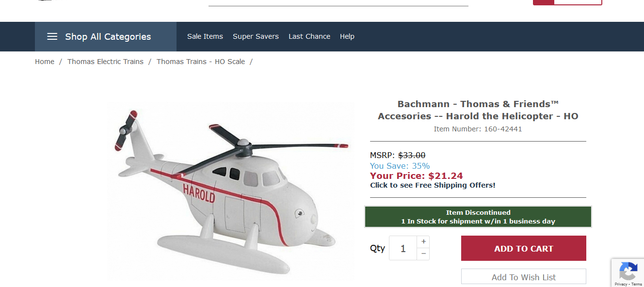Add item to cart

[x=524, y=248]
